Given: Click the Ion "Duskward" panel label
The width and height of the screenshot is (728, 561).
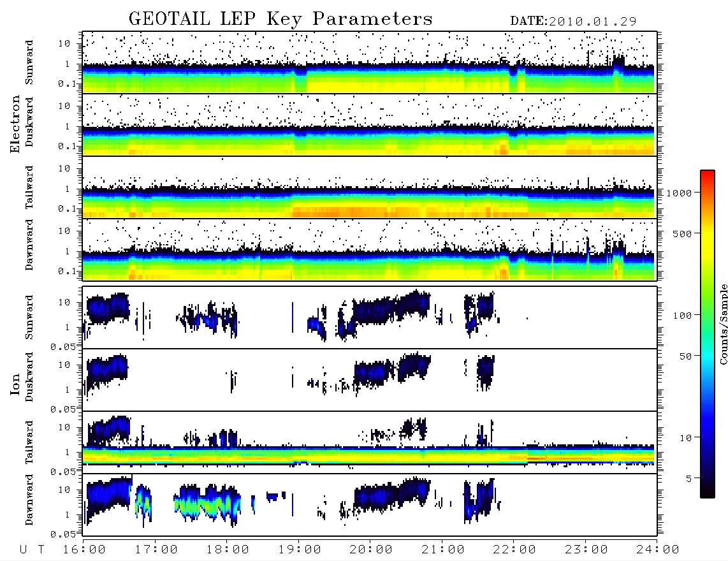Looking at the screenshot, I should [x=29, y=377].
